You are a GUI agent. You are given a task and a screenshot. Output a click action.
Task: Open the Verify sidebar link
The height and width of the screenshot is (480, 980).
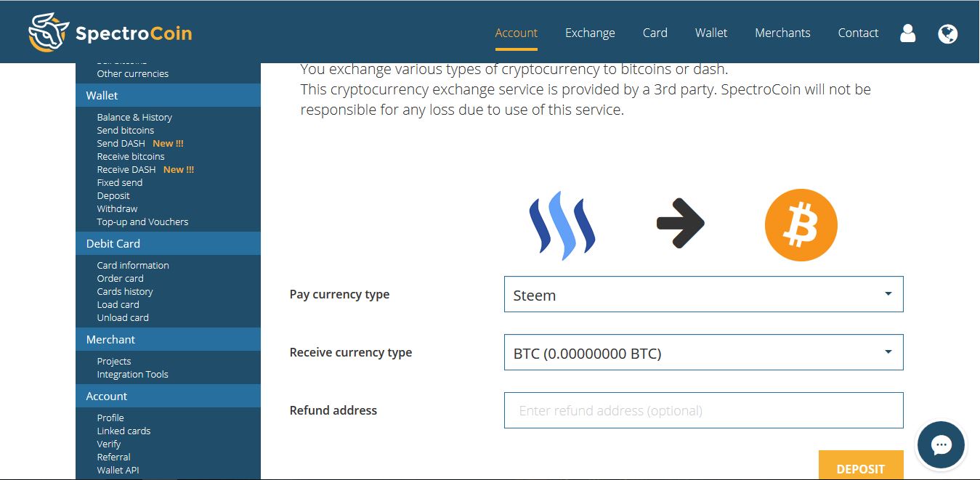tap(109, 444)
